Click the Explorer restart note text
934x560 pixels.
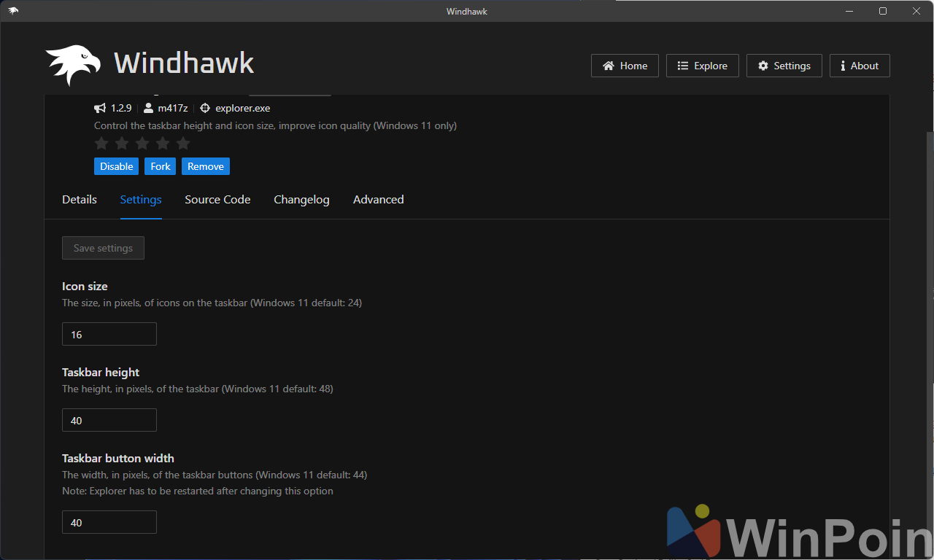198,491
